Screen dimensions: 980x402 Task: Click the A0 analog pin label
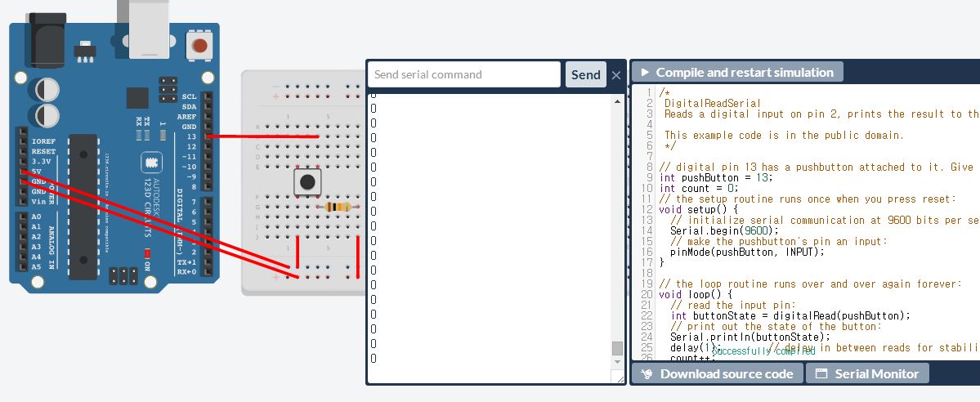(36, 217)
